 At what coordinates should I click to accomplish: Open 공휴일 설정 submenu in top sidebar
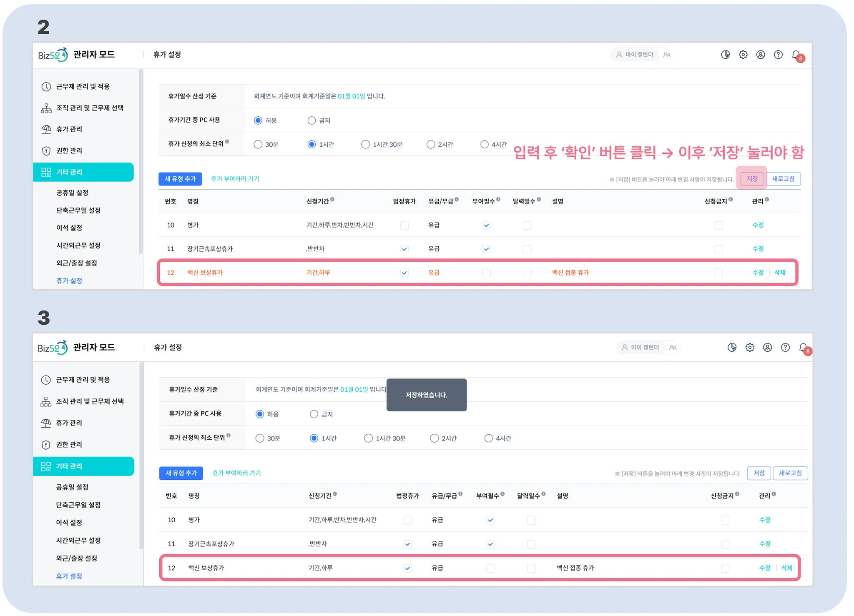coord(72,193)
